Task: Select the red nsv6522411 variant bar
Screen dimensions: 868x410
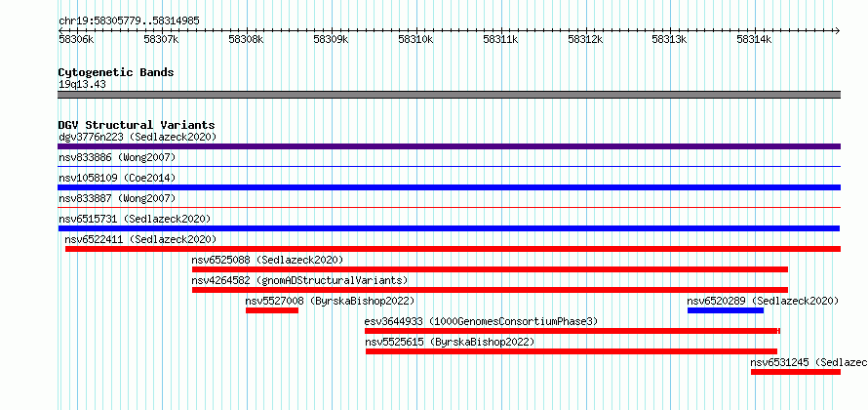Action: (x=453, y=249)
